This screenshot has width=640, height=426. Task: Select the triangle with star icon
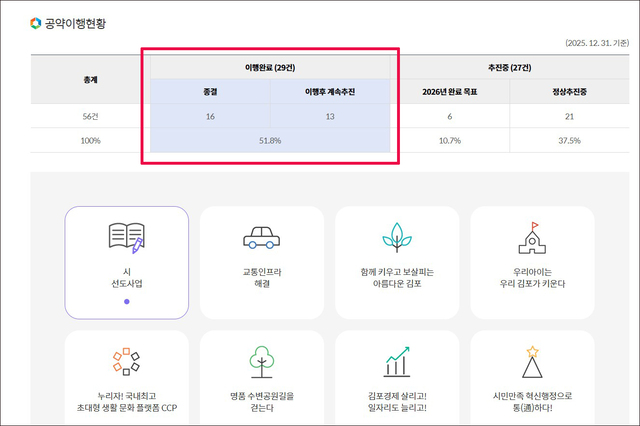[x=531, y=362]
